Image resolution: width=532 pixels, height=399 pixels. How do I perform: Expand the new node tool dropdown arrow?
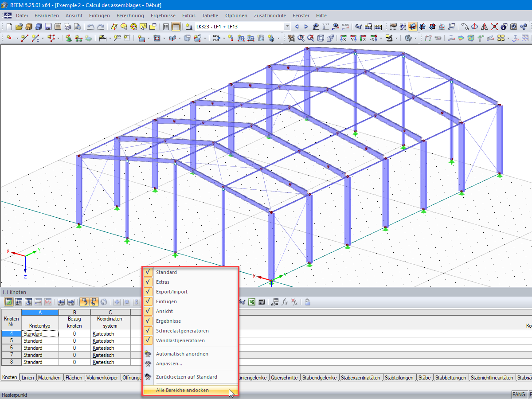point(17,38)
